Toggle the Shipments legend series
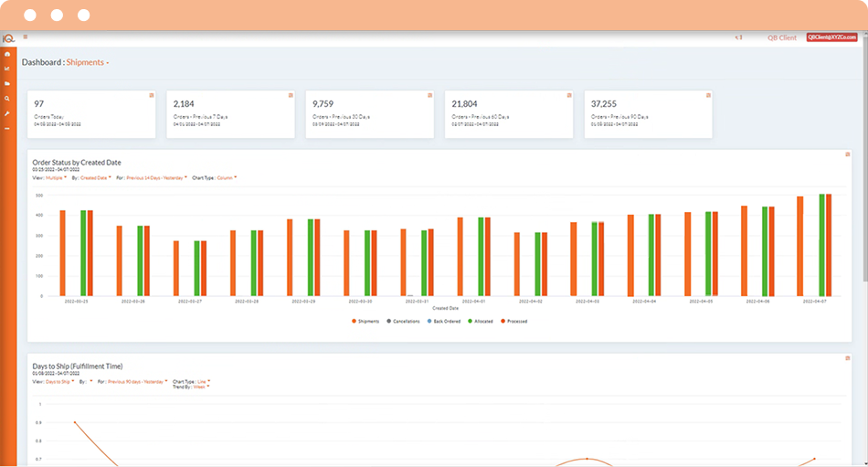 click(x=365, y=321)
